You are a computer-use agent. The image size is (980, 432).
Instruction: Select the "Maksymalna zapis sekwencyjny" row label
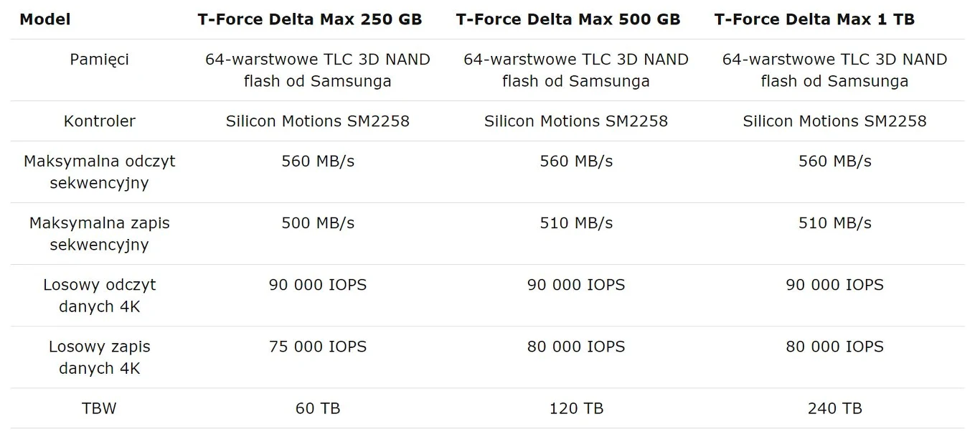coord(100,234)
